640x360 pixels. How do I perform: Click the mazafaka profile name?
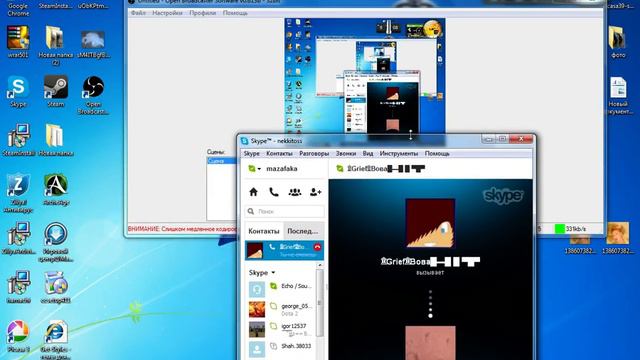(282, 169)
